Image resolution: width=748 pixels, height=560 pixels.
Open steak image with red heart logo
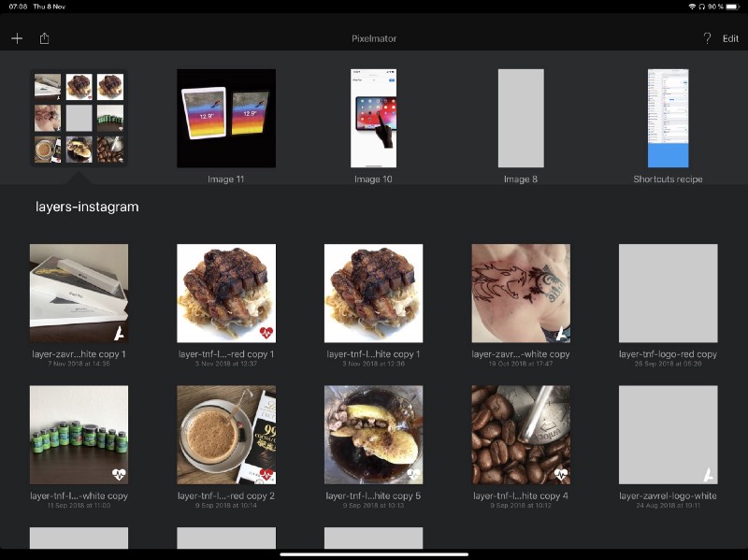point(226,294)
